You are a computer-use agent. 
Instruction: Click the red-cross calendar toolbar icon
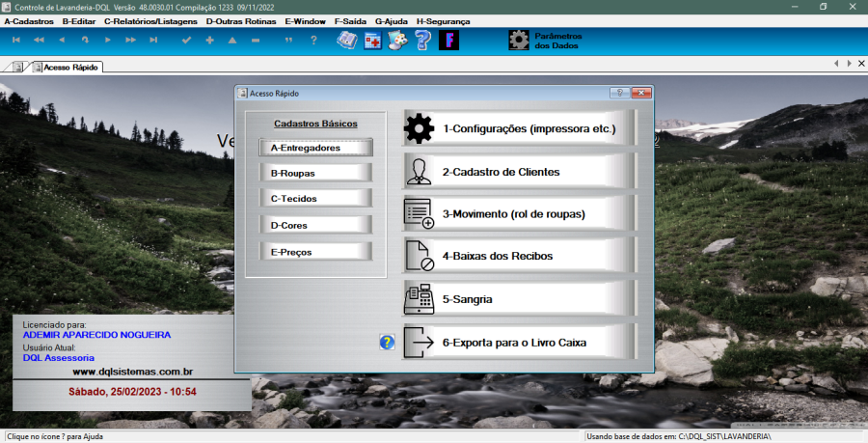pos(372,40)
